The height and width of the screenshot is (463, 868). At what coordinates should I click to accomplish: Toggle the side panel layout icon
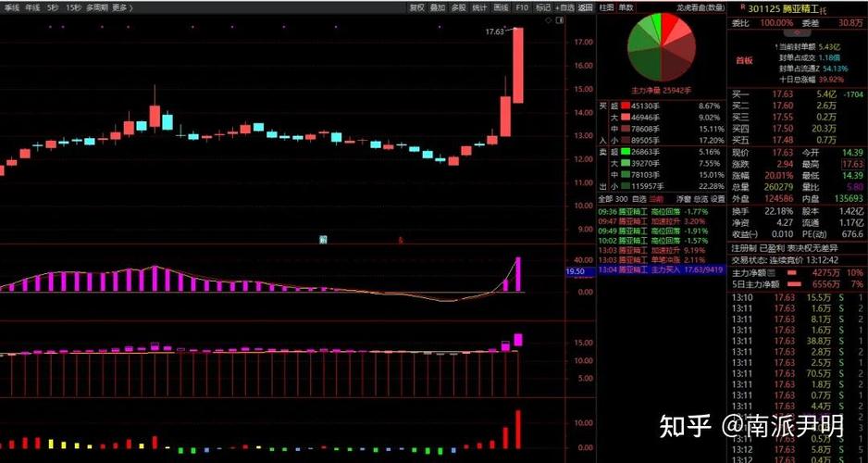coord(559,20)
